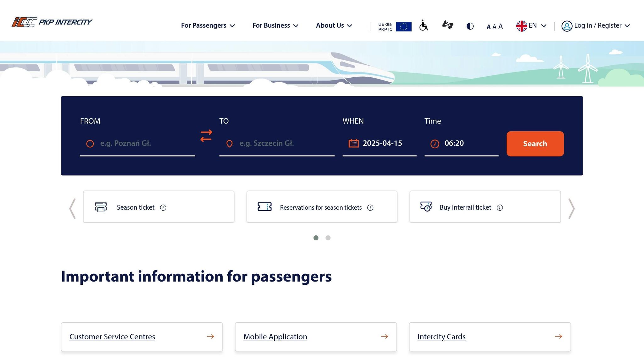This screenshot has height=362, width=644.
Task: Click info icon beside Buy Interrail ticket
Action: pyautogui.click(x=500, y=208)
